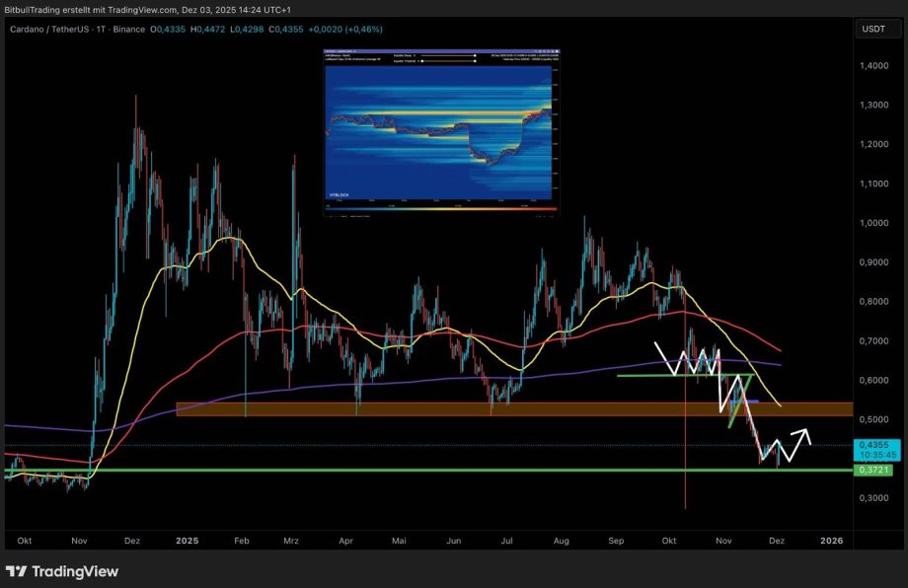Select the small green triangle pattern drawing

740,397
